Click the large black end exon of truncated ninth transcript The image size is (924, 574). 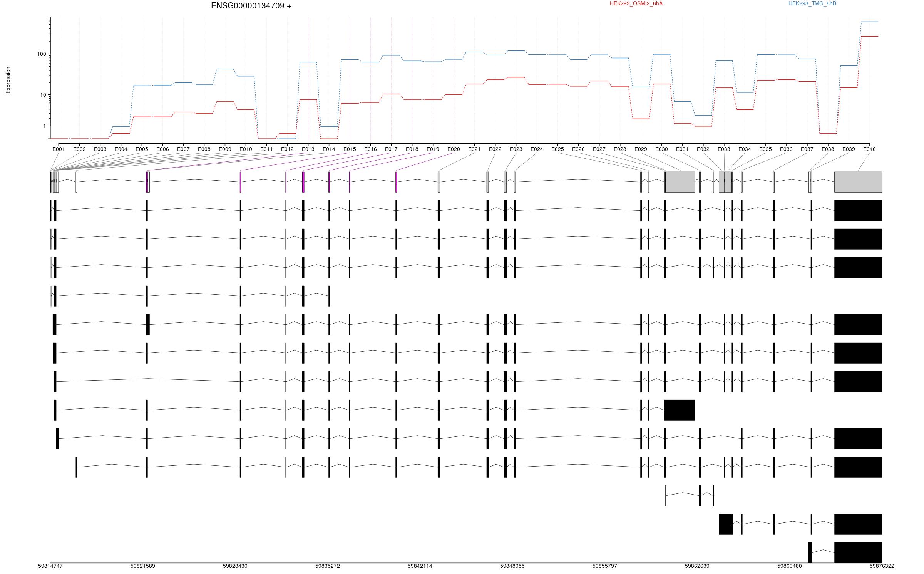click(680, 410)
